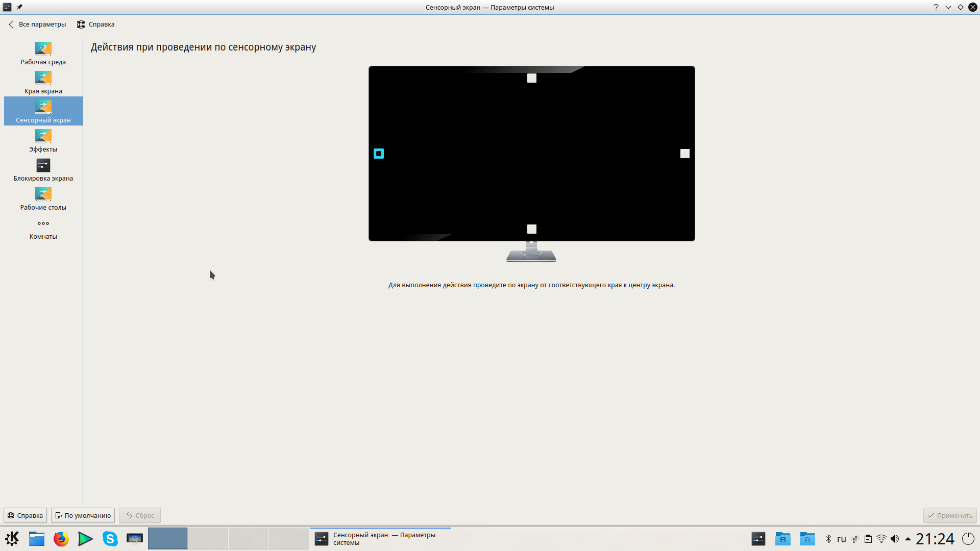Open the Края экрана module
This screenshot has width=980, height=551.
43,83
